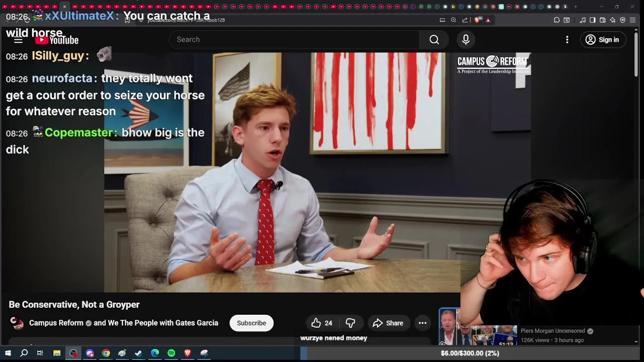Open YouTube settings three-dot menu
The image size is (644, 362).
pyautogui.click(x=567, y=40)
